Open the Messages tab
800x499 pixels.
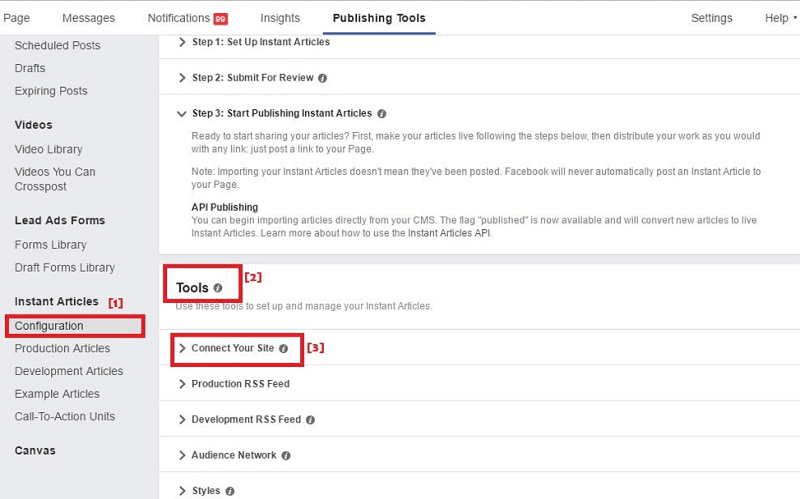(88, 18)
